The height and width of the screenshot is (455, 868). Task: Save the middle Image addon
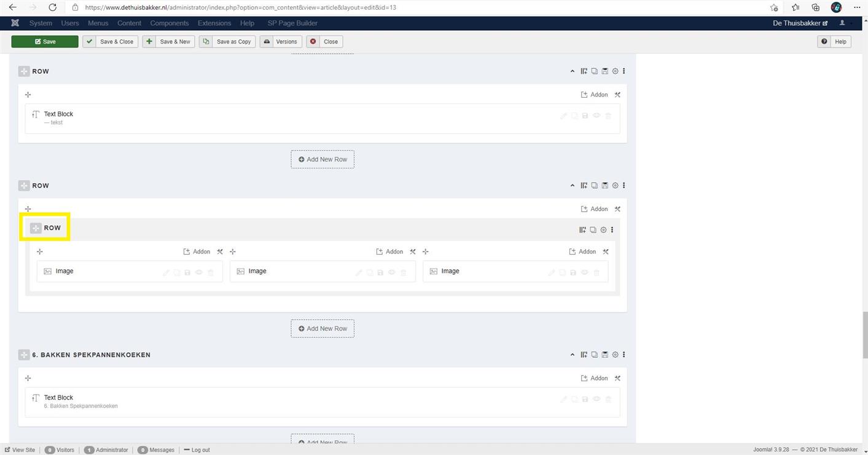(381, 272)
